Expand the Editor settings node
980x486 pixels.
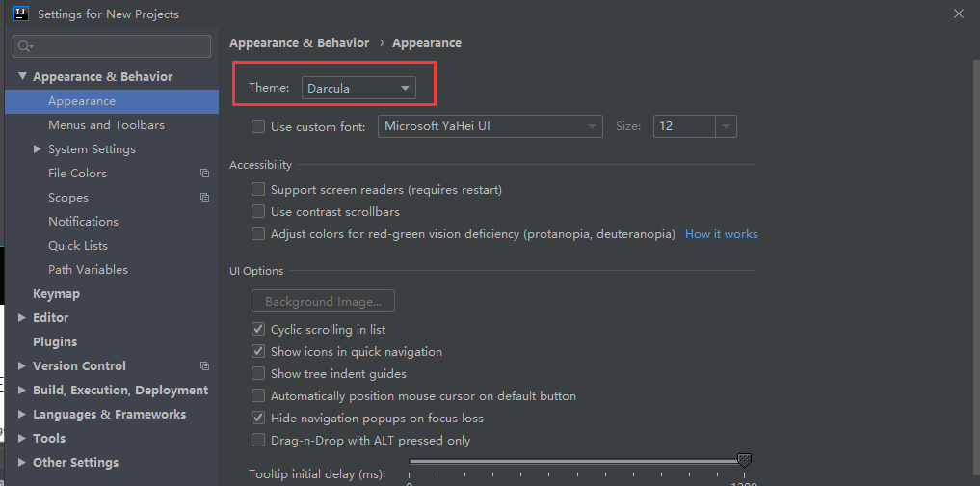point(22,318)
